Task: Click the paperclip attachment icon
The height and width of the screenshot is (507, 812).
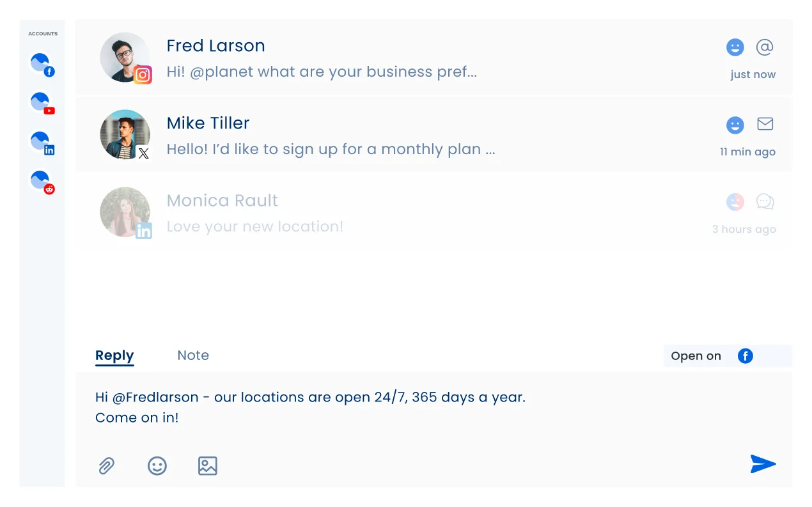Action: 106,465
